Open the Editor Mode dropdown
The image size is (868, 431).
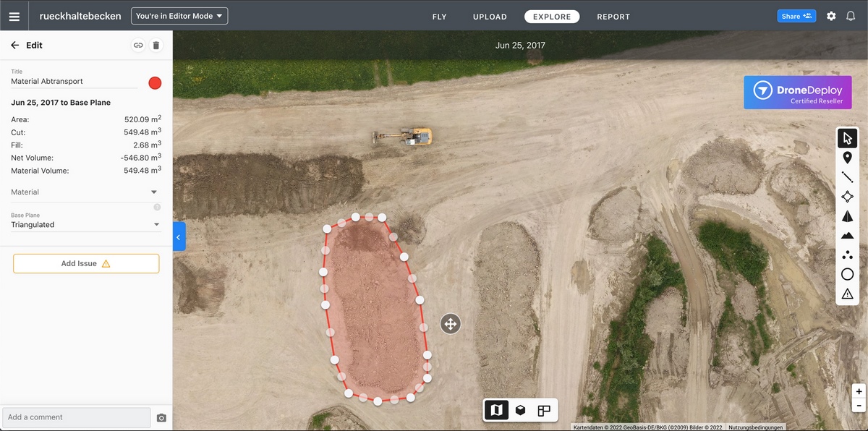pyautogui.click(x=179, y=16)
